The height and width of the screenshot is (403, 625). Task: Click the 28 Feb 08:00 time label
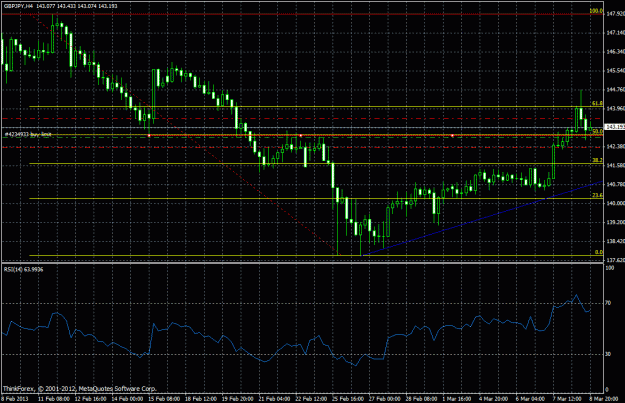pos(421,399)
